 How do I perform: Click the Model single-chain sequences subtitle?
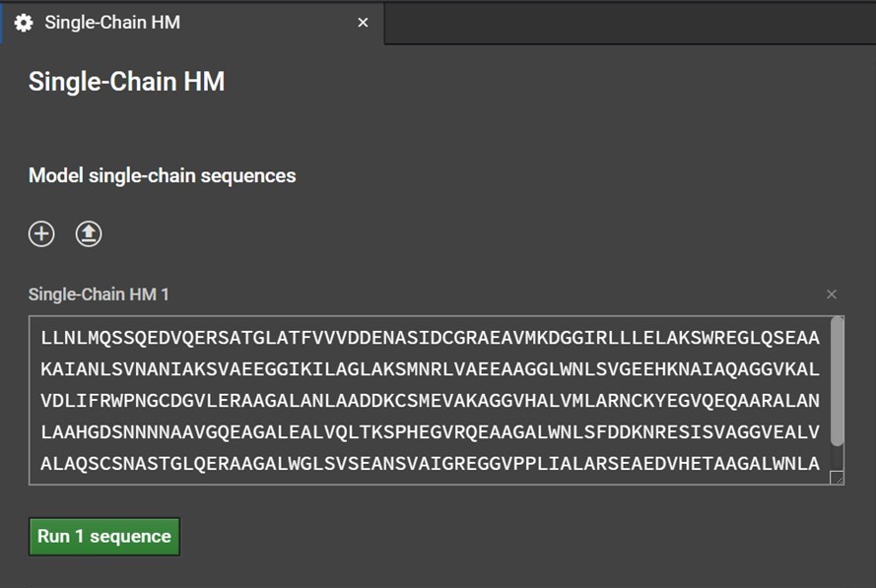tap(162, 176)
